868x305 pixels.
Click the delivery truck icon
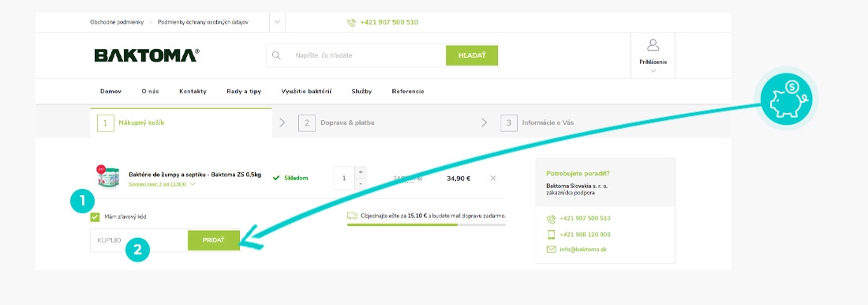[352, 216]
